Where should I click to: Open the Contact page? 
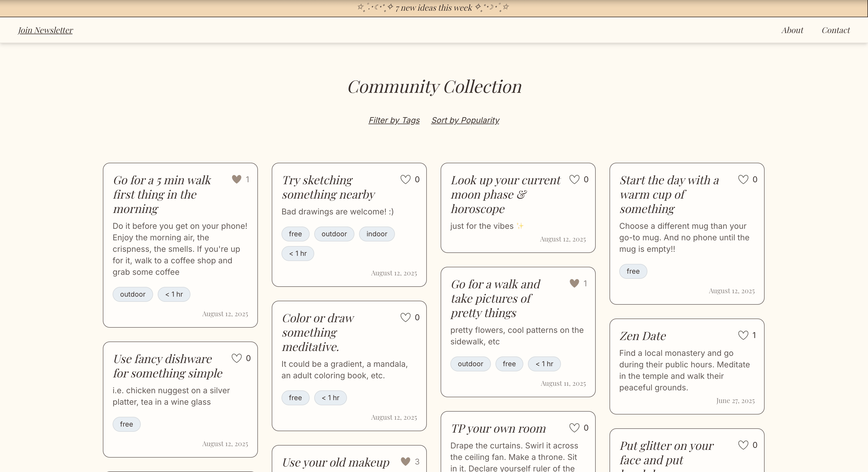tap(836, 30)
